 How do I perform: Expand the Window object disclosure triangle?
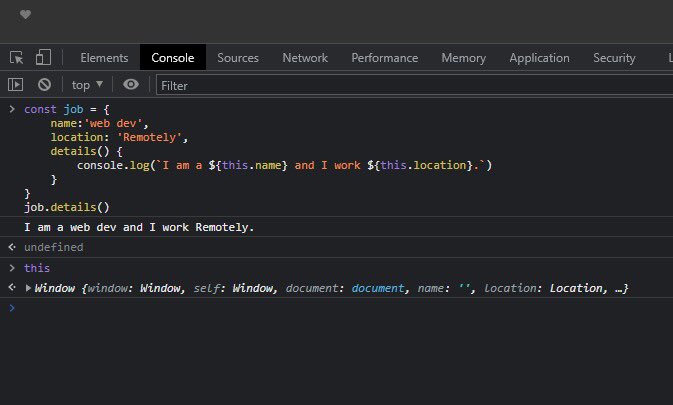coord(28,288)
